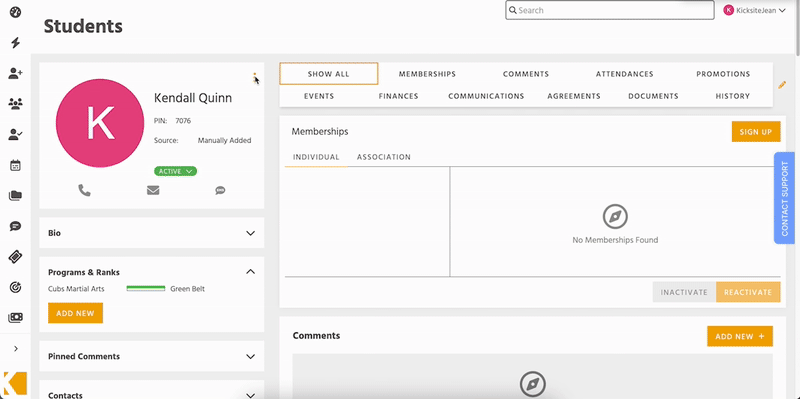800x399 pixels.
Task: Expand the Pinned Comments section
Action: (x=152, y=356)
